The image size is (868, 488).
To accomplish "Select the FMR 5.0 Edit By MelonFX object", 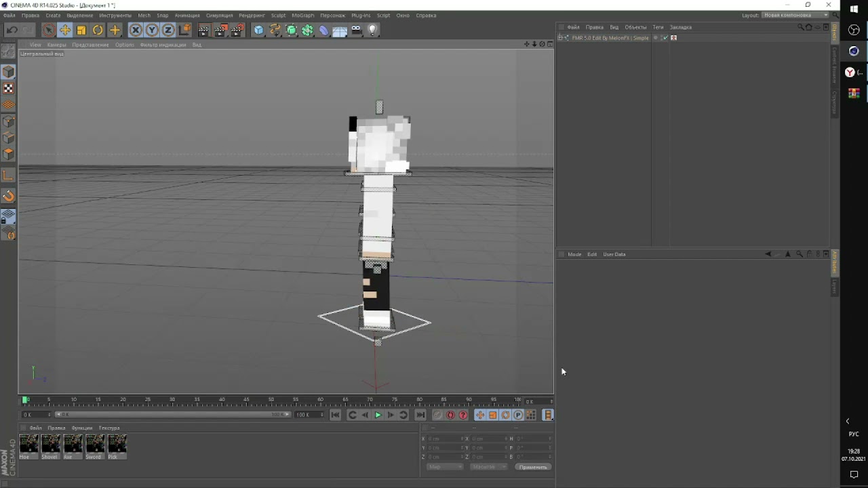I will [x=610, y=38].
